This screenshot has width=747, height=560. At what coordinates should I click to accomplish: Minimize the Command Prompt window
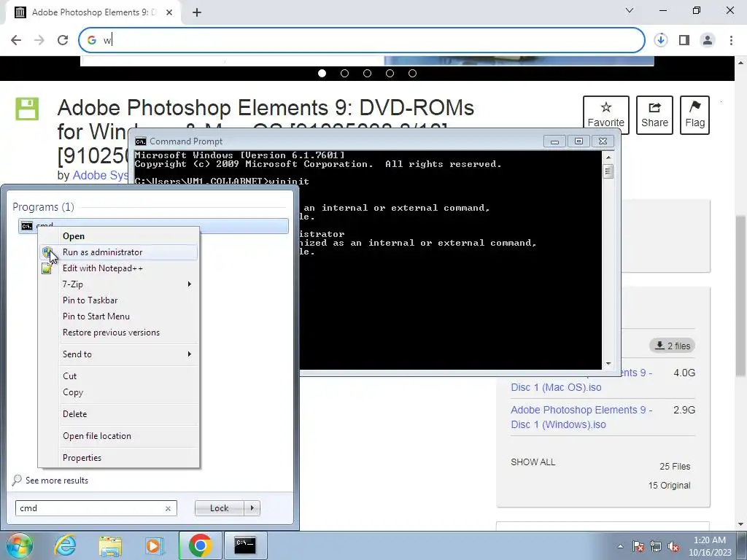554,141
